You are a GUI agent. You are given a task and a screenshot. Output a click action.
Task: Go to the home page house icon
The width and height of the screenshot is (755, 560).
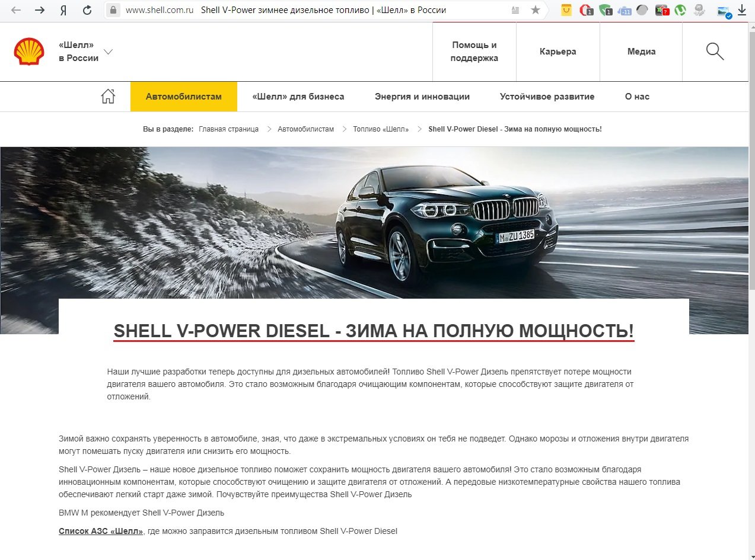point(108,97)
